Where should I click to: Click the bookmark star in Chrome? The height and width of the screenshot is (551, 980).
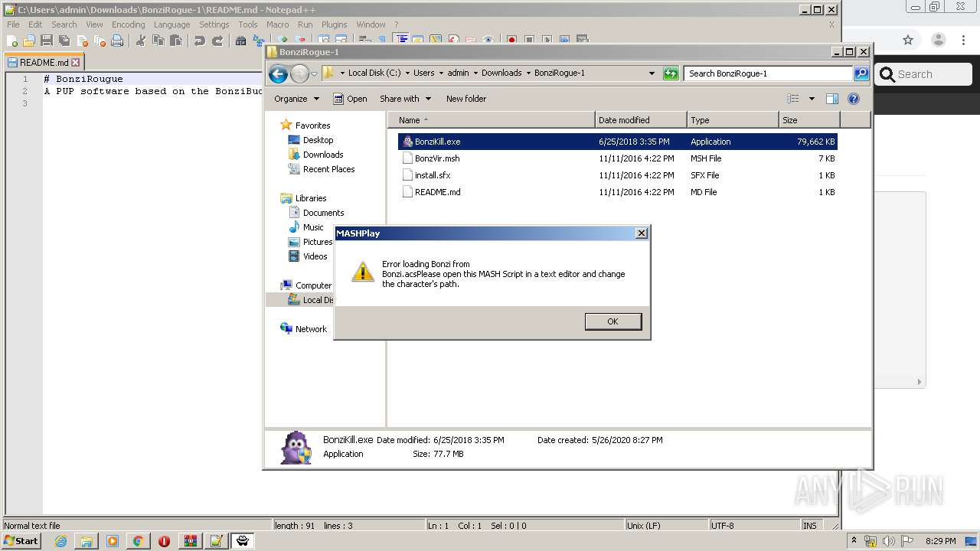pos(908,41)
